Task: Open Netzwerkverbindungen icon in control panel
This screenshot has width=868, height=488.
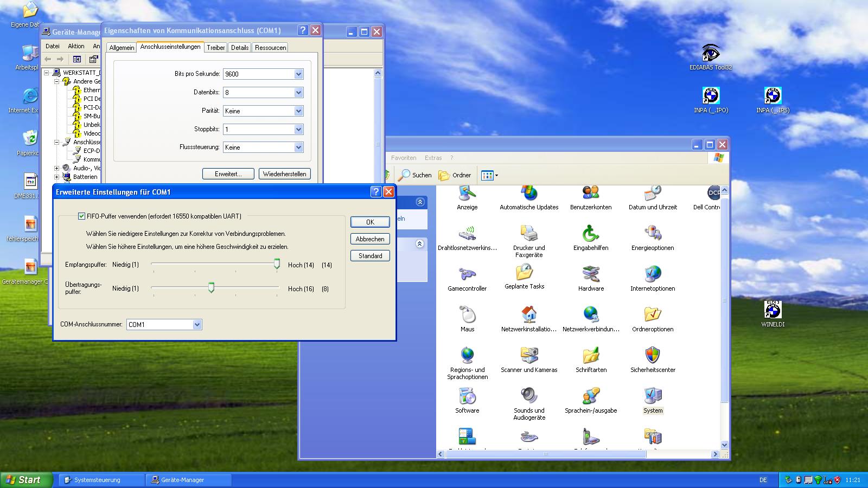Action: point(591,316)
